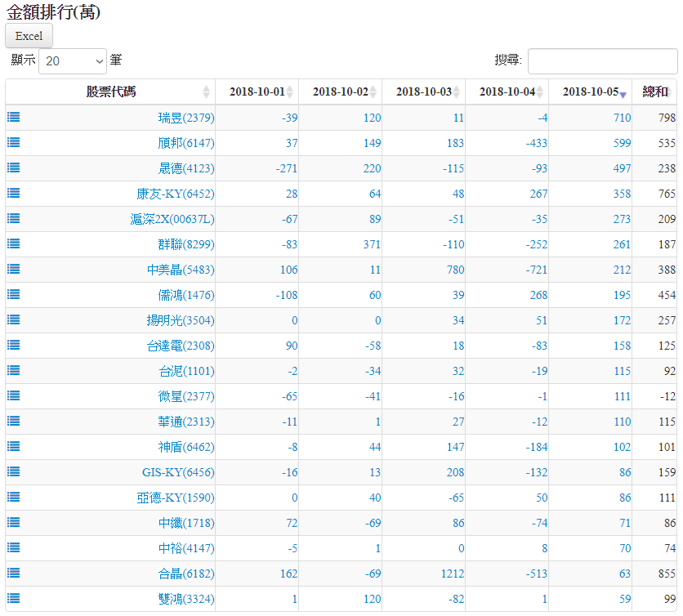
Task: Open row details icon for 康友-KY(6452)
Action: [13, 193]
